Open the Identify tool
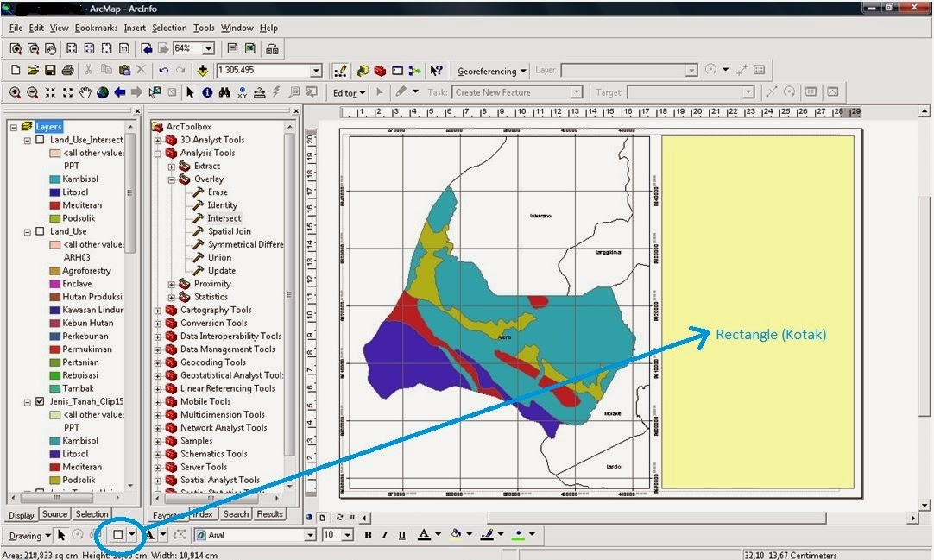 (207, 92)
